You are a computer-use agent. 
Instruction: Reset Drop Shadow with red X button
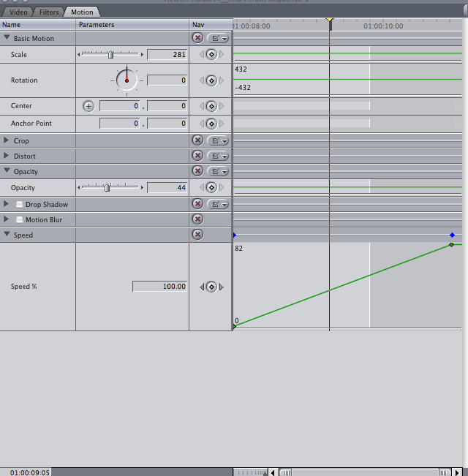[x=197, y=204]
